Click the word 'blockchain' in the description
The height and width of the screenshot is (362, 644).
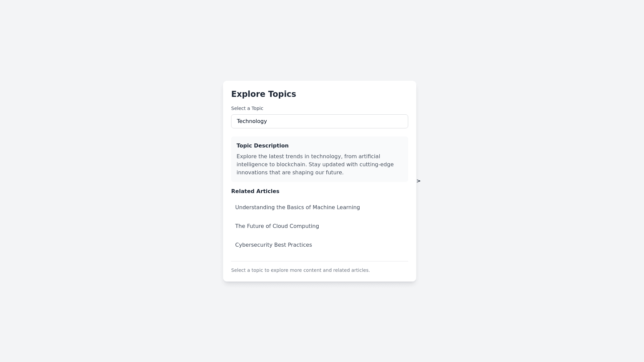pyautogui.click(x=291, y=165)
